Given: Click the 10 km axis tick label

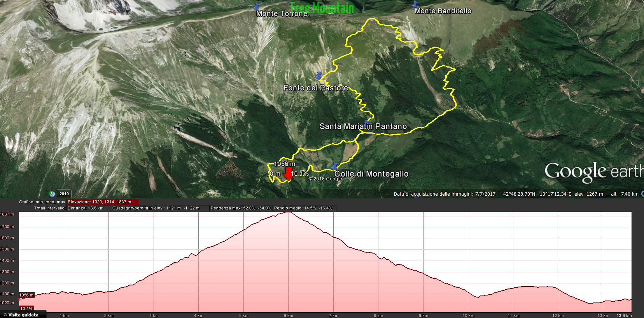Looking at the screenshot, I should (468, 316).
